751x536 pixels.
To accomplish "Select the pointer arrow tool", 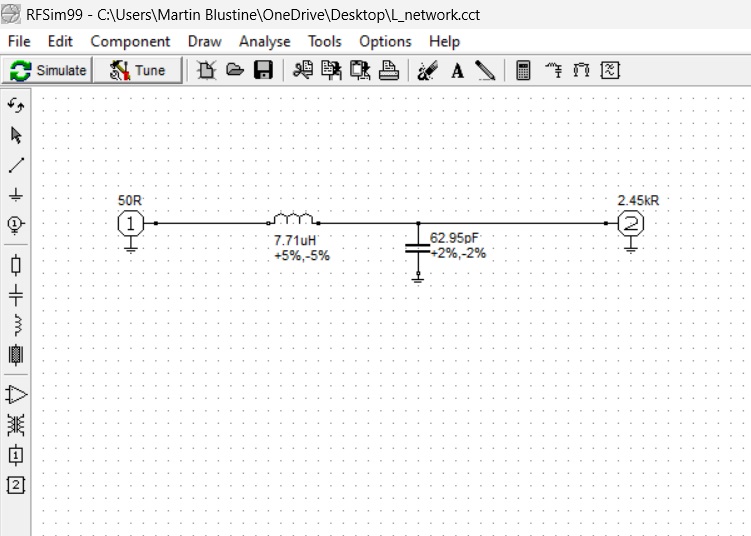I will 16,135.
